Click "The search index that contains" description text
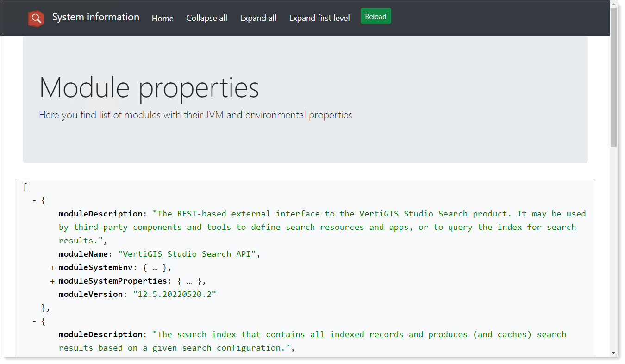Screen dimensions: 625x364 pyautogui.click(x=312, y=341)
